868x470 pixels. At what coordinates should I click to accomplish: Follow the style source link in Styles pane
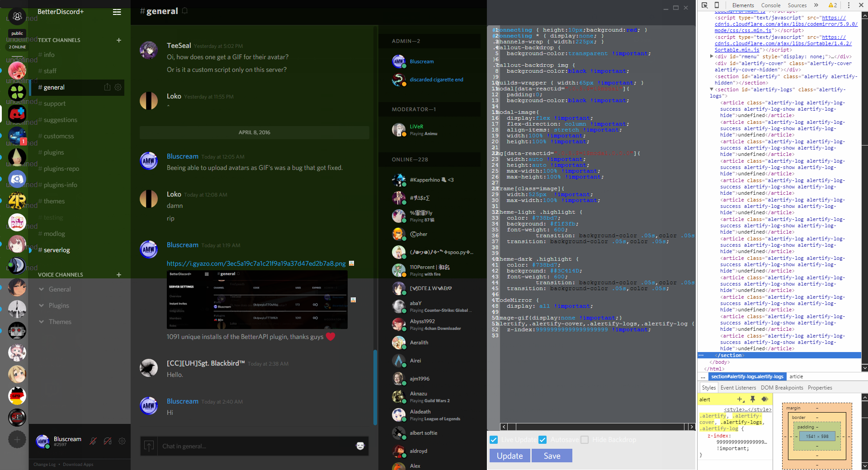click(x=748, y=409)
